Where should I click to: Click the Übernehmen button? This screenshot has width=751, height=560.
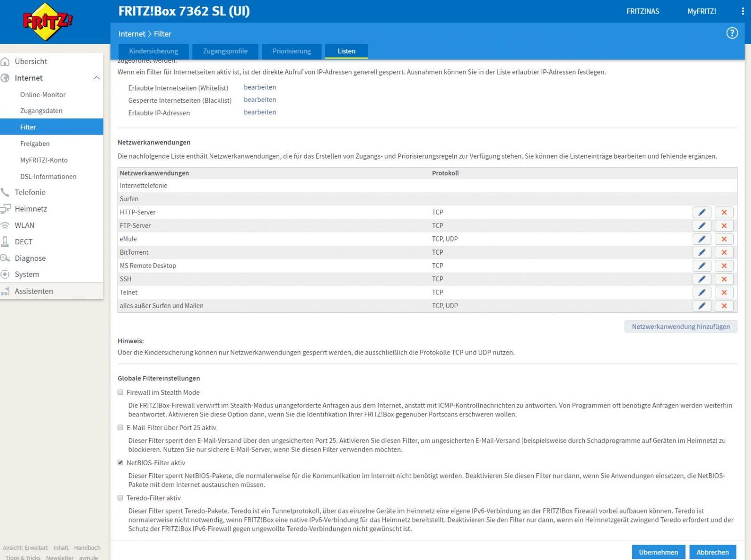(x=659, y=552)
